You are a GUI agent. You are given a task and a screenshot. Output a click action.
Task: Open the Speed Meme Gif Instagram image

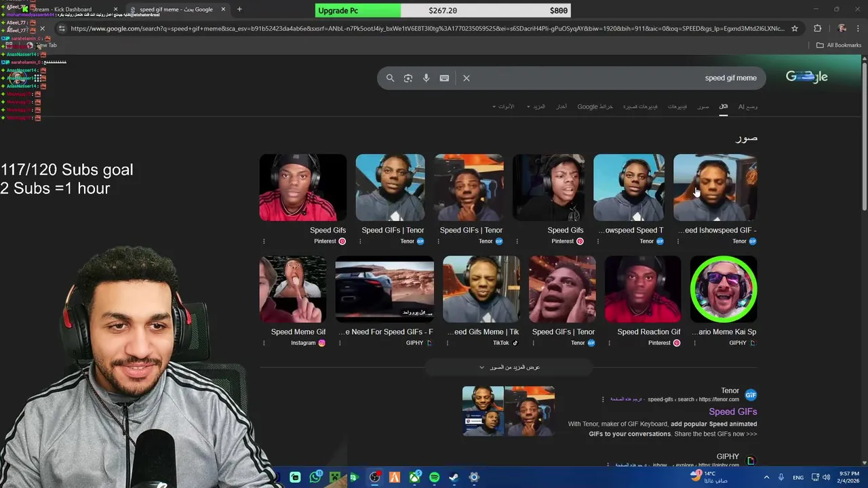coord(292,289)
